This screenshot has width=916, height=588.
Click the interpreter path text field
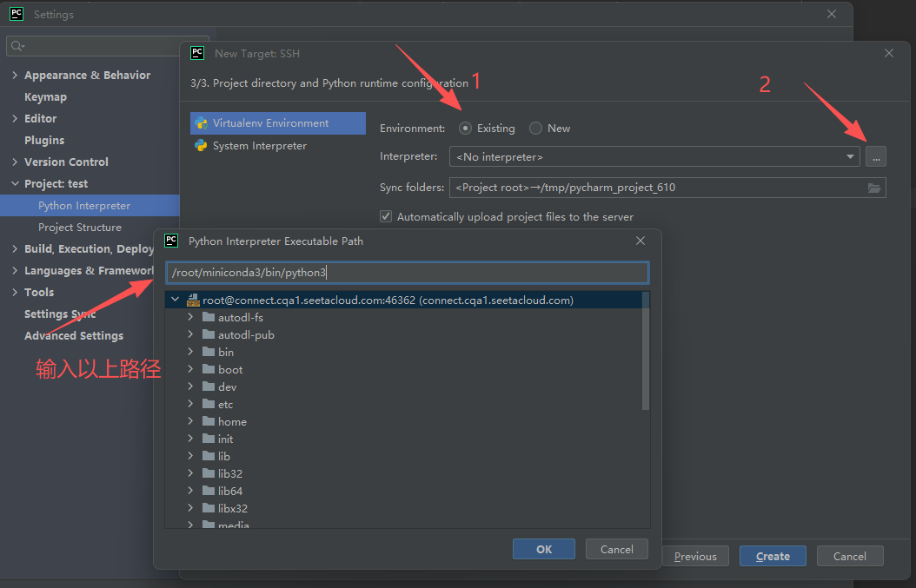pyautogui.click(x=407, y=273)
